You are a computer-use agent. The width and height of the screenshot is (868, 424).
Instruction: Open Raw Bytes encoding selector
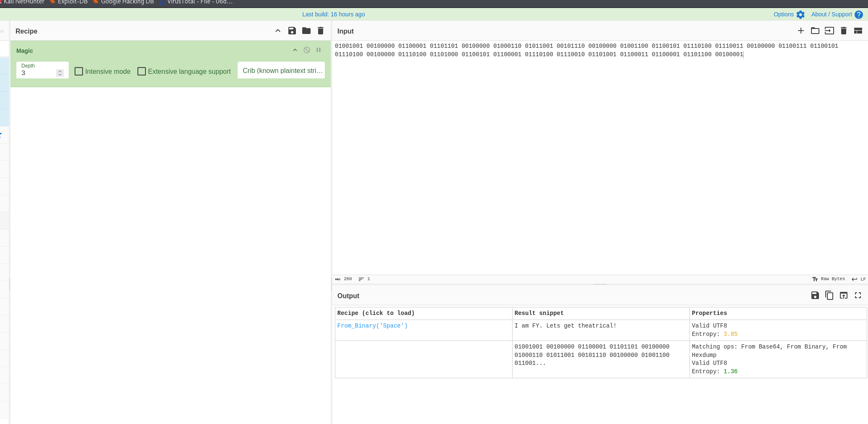click(829, 279)
